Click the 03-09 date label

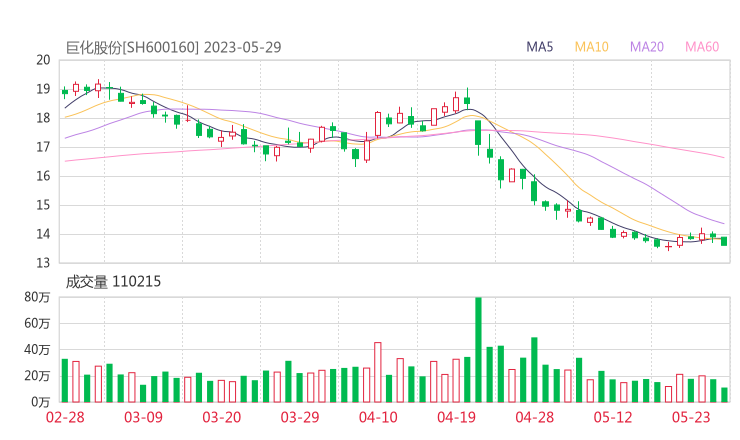143,417
